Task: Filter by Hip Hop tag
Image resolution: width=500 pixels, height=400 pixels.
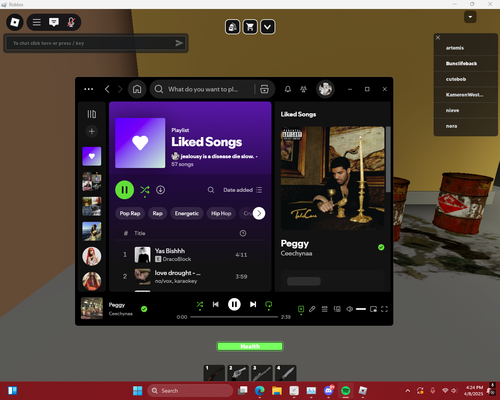Action: pyautogui.click(x=221, y=213)
